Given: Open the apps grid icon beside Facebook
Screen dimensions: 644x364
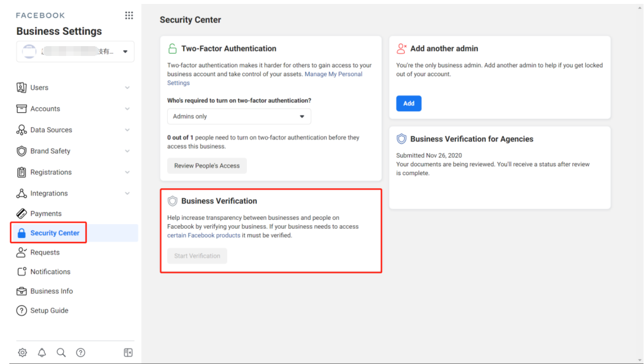Looking at the screenshot, I should pos(129,16).
